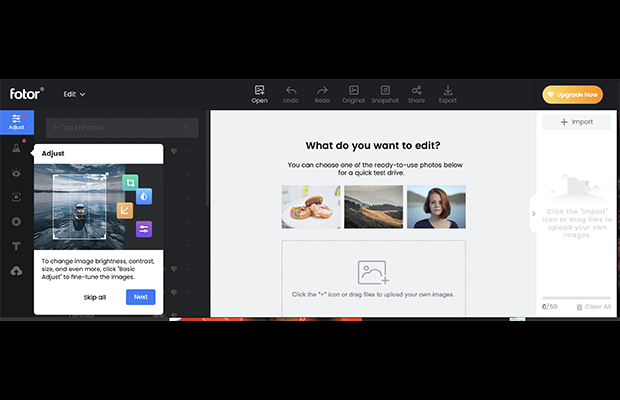Screen dimensions: 620x400
Task: Select the Adjust tool in sidebar
Action: 16,122
